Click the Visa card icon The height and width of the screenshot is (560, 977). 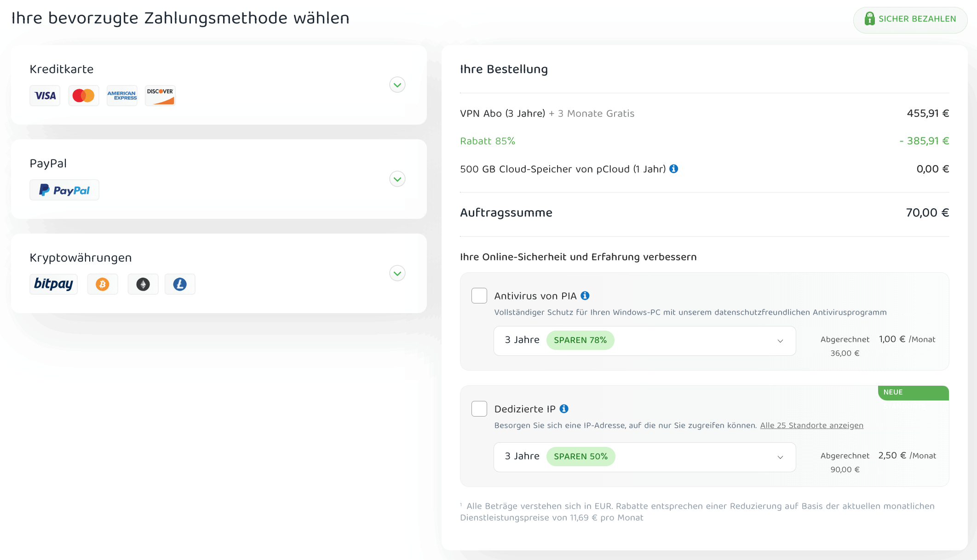tap(45, 96)
